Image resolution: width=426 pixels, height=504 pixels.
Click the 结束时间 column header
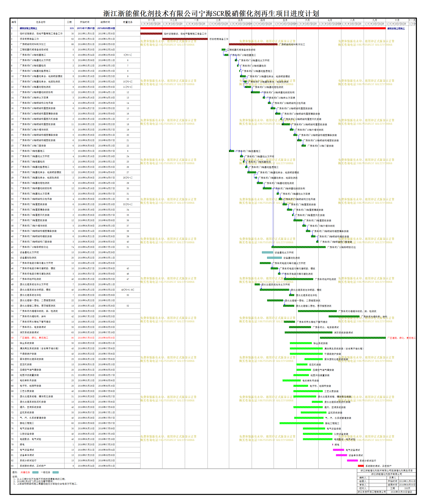tap(105, 22)
